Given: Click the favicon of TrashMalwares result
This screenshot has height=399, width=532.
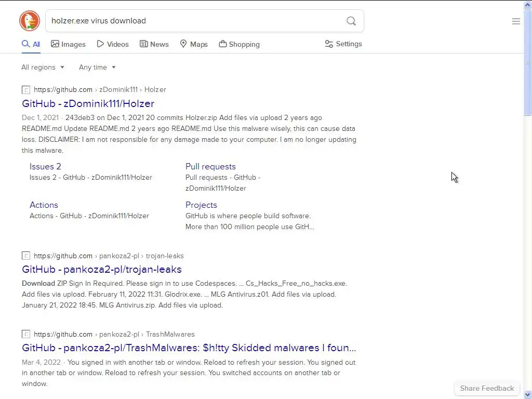Looking at the screenshot, I should 26,334.
